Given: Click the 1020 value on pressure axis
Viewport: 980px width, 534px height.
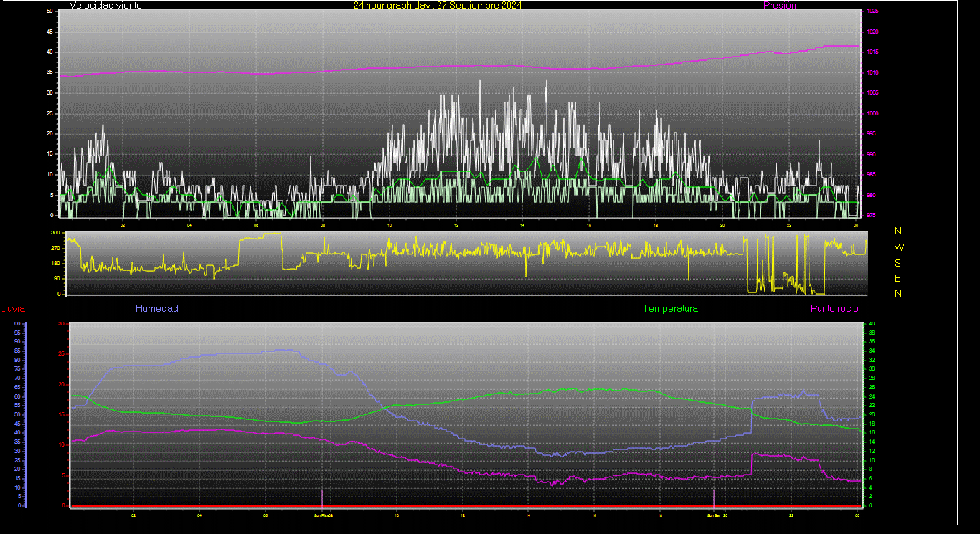Looking at the screenshot, I should coord(872,32).
